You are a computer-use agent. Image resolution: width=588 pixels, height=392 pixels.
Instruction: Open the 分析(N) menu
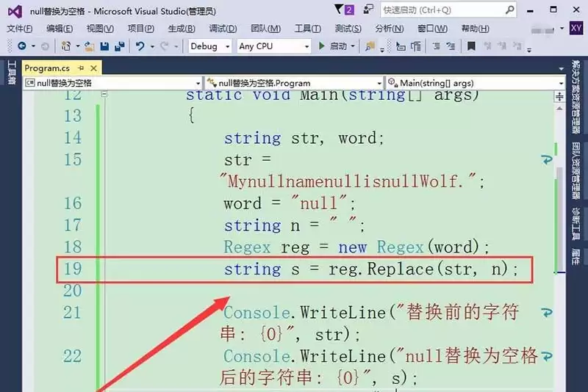[390, 29]
